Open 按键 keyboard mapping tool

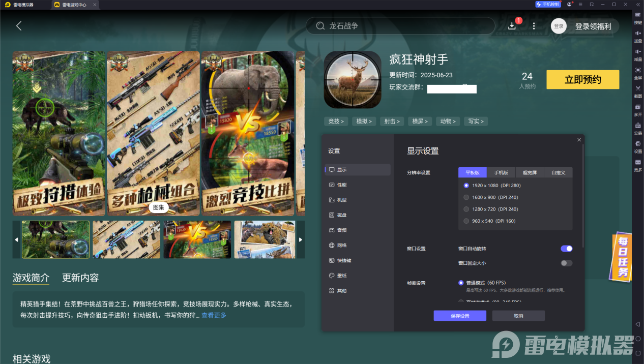tap(638, 18)
